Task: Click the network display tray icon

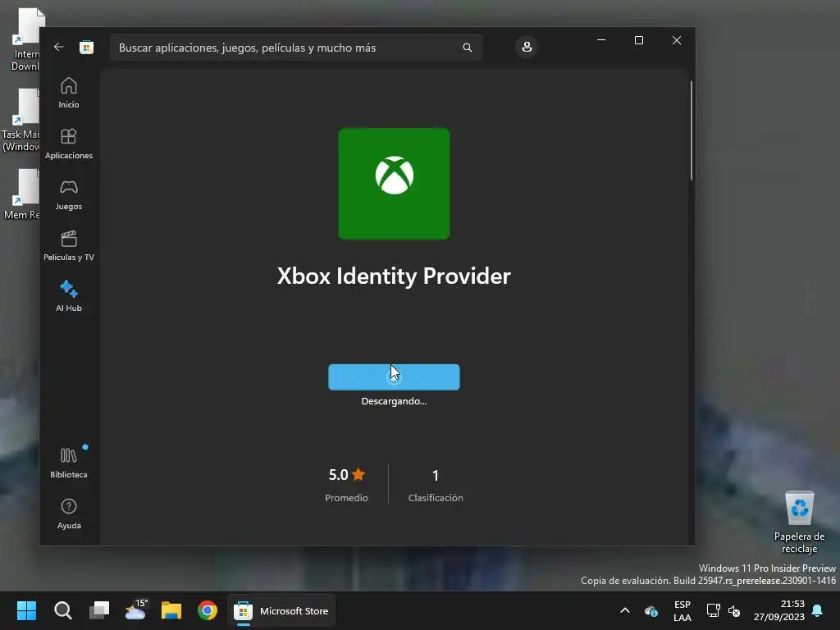Action: pos(713,610)
